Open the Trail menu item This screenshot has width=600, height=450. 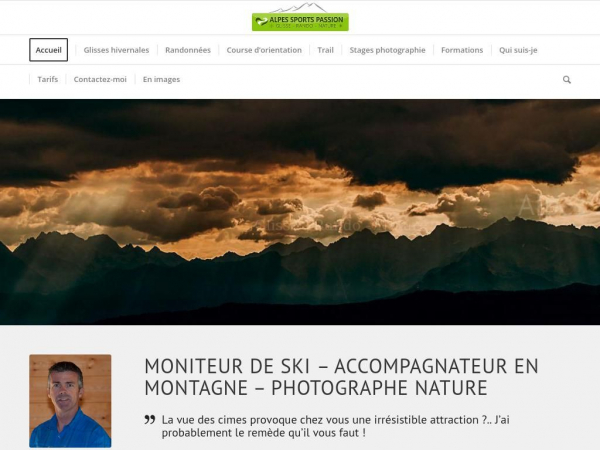point(325,50)
